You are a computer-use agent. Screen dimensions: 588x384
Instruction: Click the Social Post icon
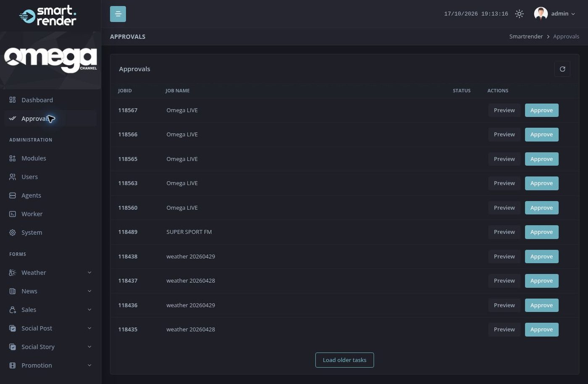tap(13, 328)
